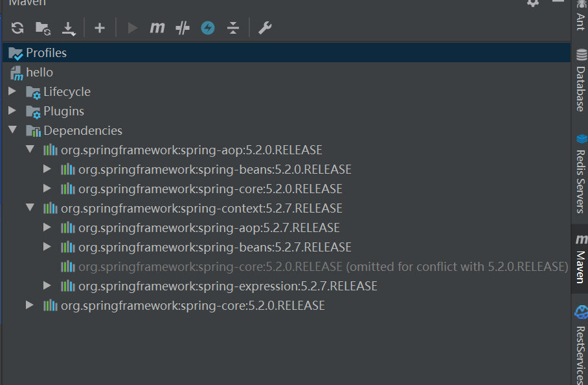The image size is (588, 385).
Task: Reload all Maven projects
Action: coord(17,28)
